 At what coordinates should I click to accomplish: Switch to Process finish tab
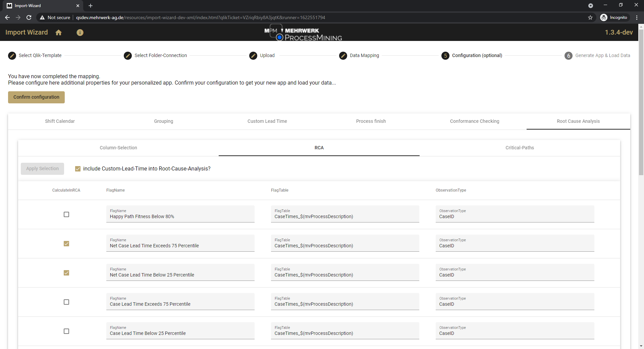371,121
